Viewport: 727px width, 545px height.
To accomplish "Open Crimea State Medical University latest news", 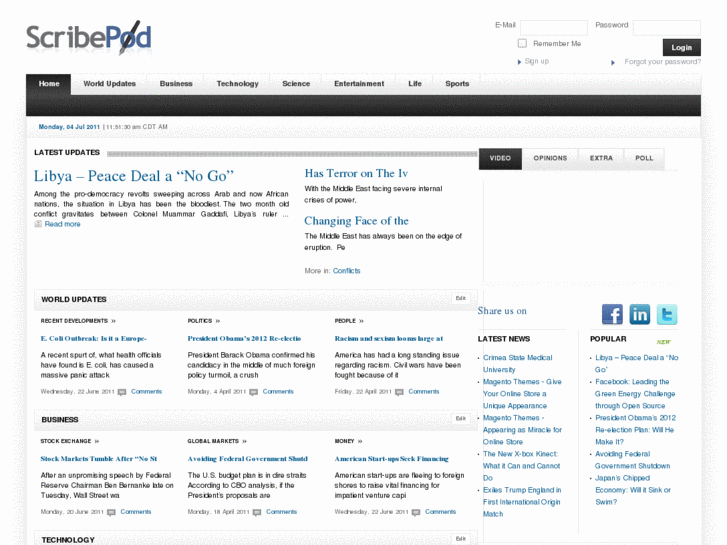I will (517, 364).
